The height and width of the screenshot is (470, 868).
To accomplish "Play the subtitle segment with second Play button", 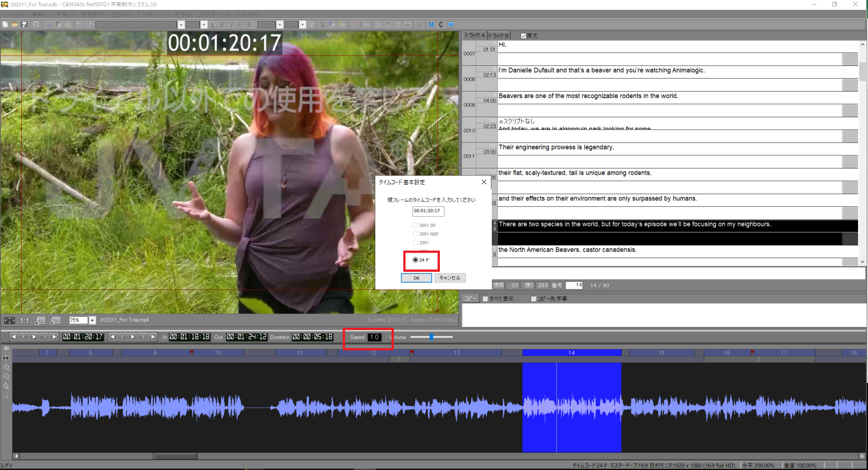I will click(132, 337).
